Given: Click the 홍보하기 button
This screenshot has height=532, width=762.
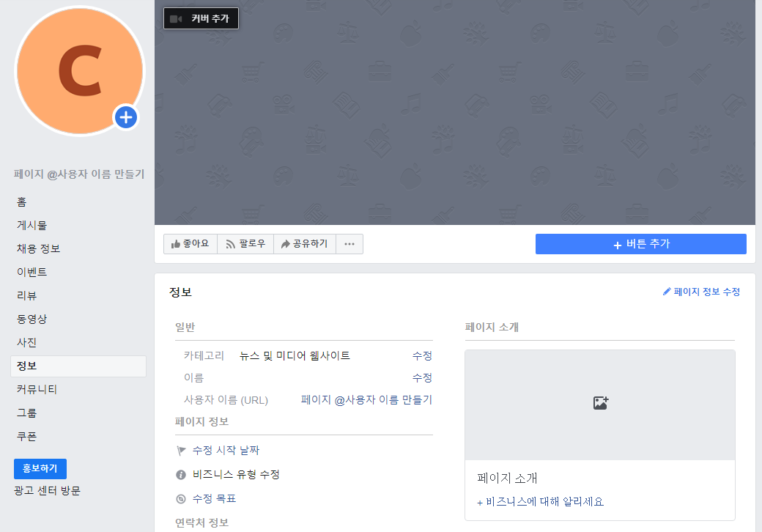Looking at the screenshot, I should click(x=40, y=468).
